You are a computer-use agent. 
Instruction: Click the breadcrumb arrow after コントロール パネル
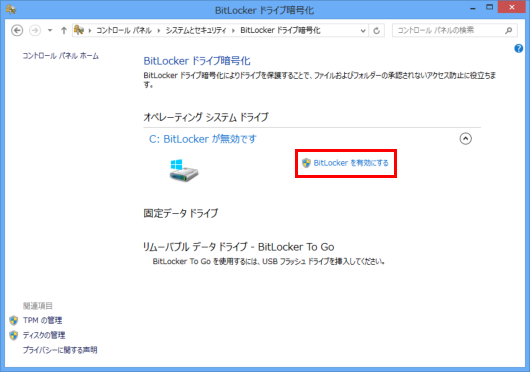click(x=159, y=31)
